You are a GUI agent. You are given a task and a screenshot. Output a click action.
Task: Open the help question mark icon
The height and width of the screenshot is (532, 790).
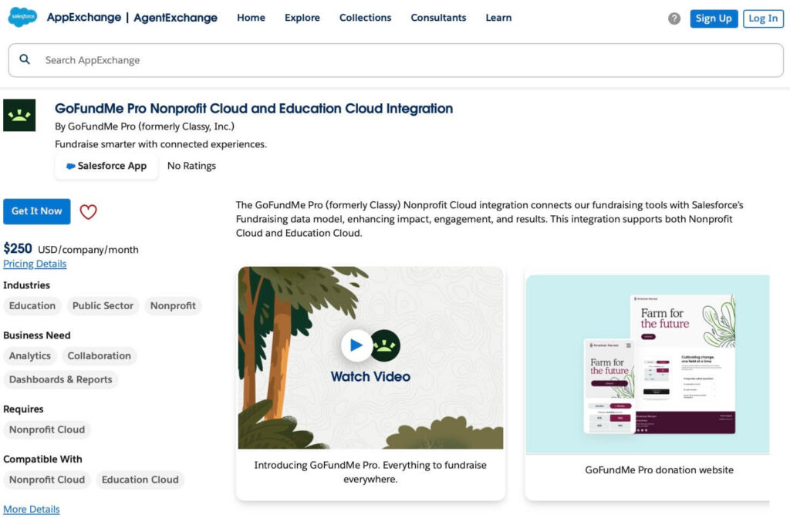674,19
